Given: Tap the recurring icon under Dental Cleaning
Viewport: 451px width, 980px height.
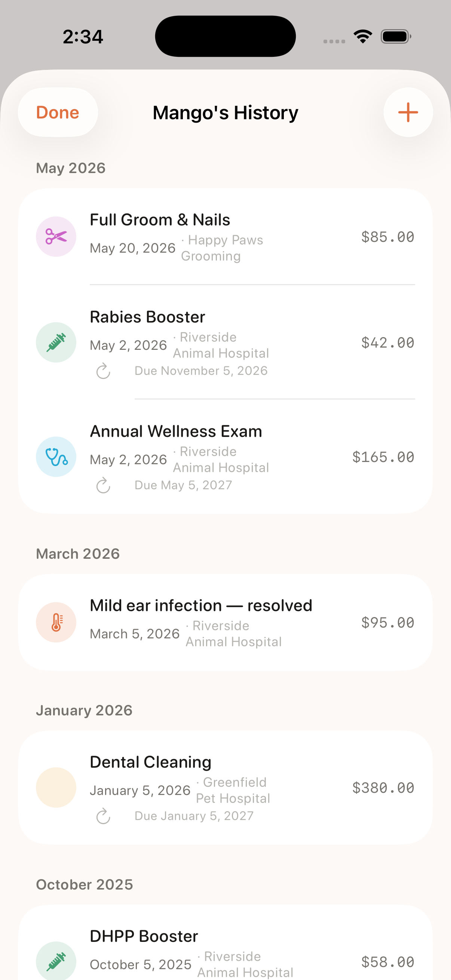Looking at the screenshot, I should [x=103, y=816].
